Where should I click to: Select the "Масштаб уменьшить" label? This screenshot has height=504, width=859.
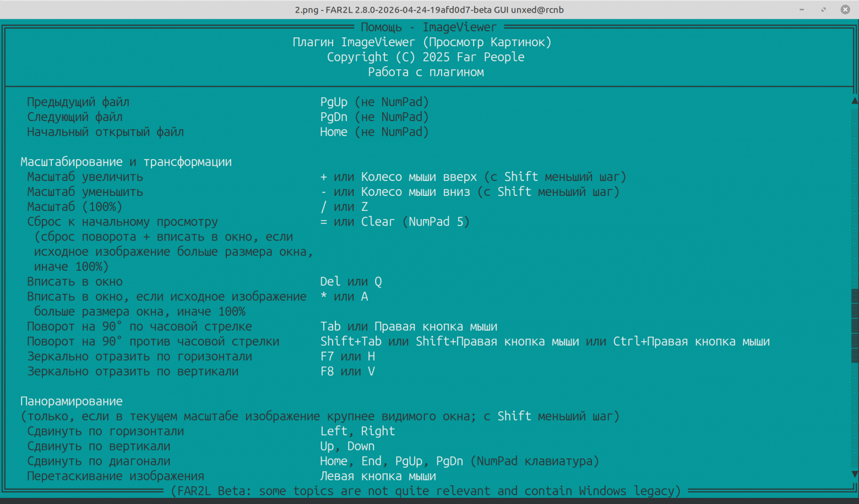[x=85, y=191]
